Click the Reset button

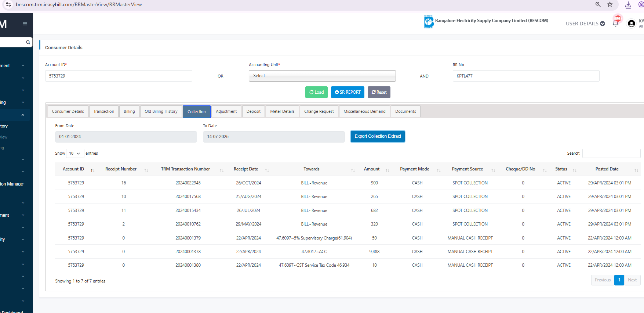379,92
